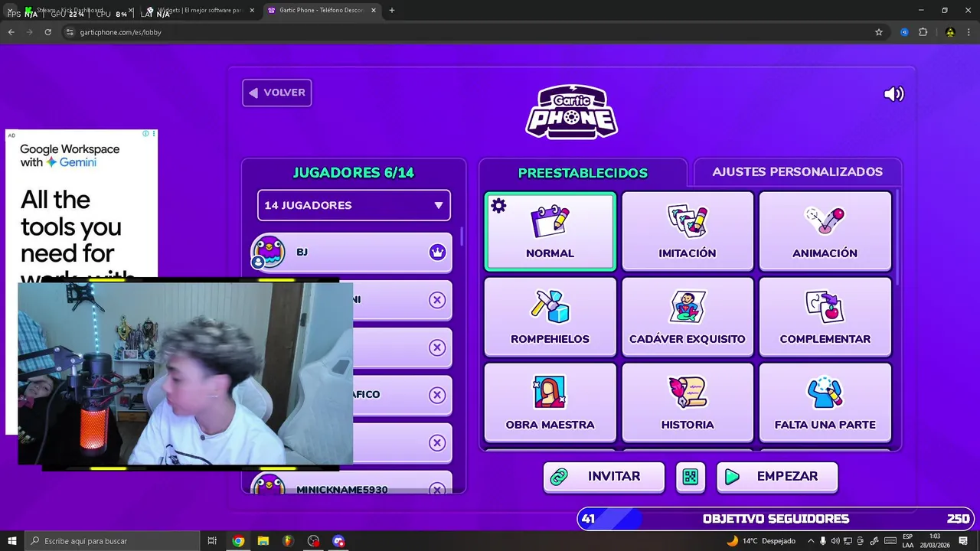The image size is (980, 551).
Task: Start the game with EMPEZAR
Action: coord(777,477)
